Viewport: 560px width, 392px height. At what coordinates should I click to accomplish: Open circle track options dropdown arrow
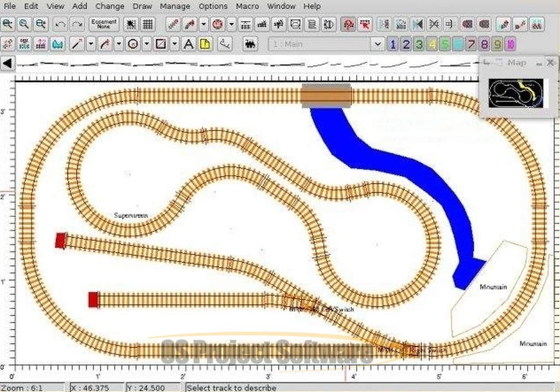231,24
